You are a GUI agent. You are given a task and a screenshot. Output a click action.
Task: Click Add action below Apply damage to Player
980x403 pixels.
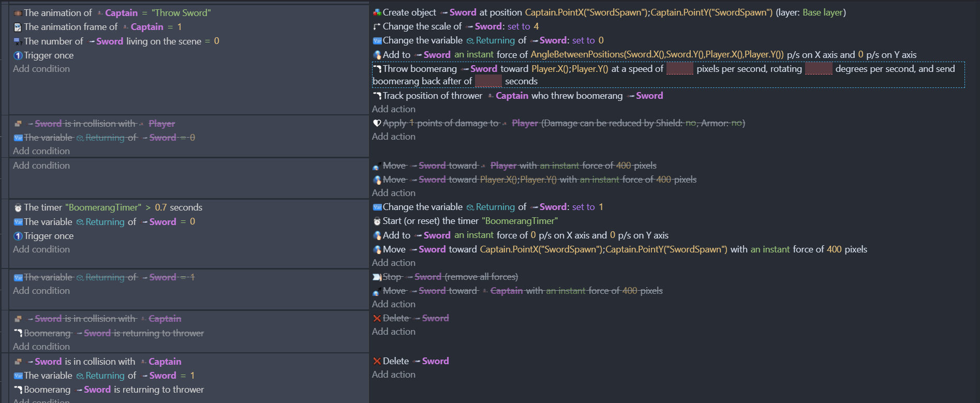click(x=394, y=137)
